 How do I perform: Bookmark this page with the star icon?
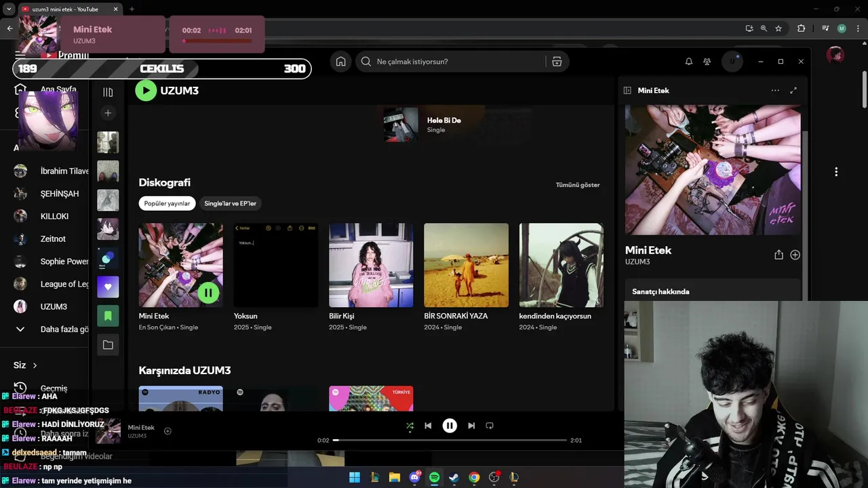778,28
